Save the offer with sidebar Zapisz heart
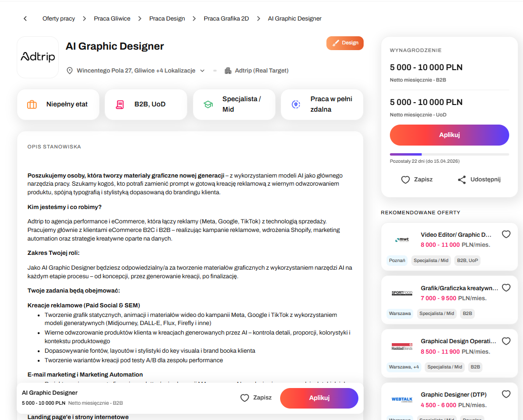Viewport: 523px width, 420px height. (406, 180)
